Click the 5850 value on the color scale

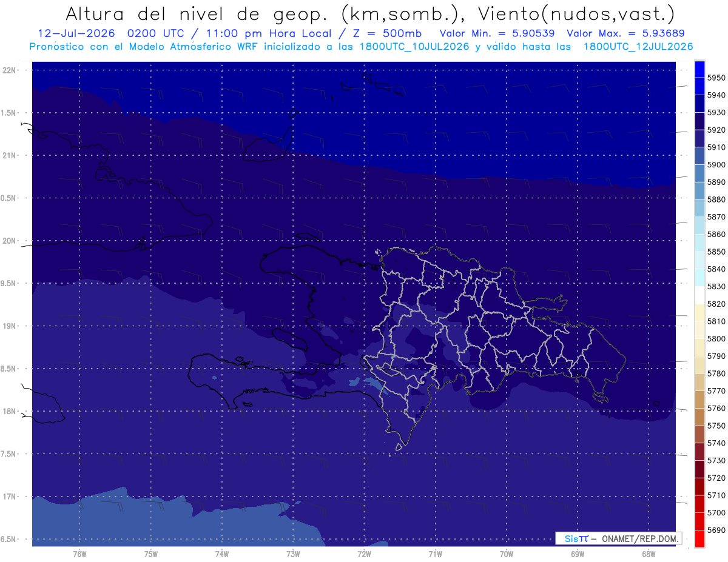coord(716,252)
